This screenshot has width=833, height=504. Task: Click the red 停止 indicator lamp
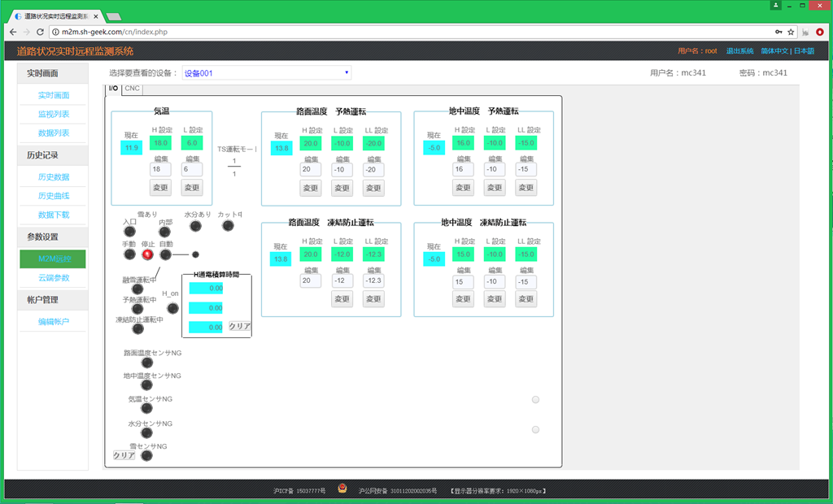click(147, 254)
